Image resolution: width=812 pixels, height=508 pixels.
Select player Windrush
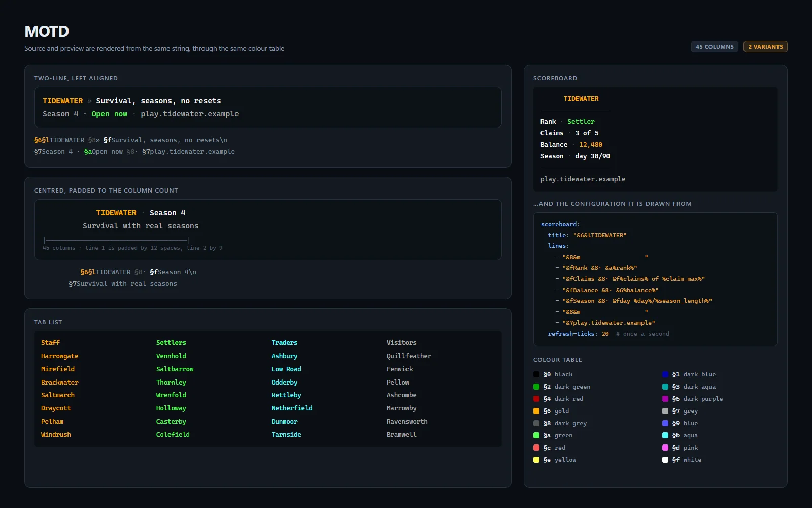pos(56,435)
